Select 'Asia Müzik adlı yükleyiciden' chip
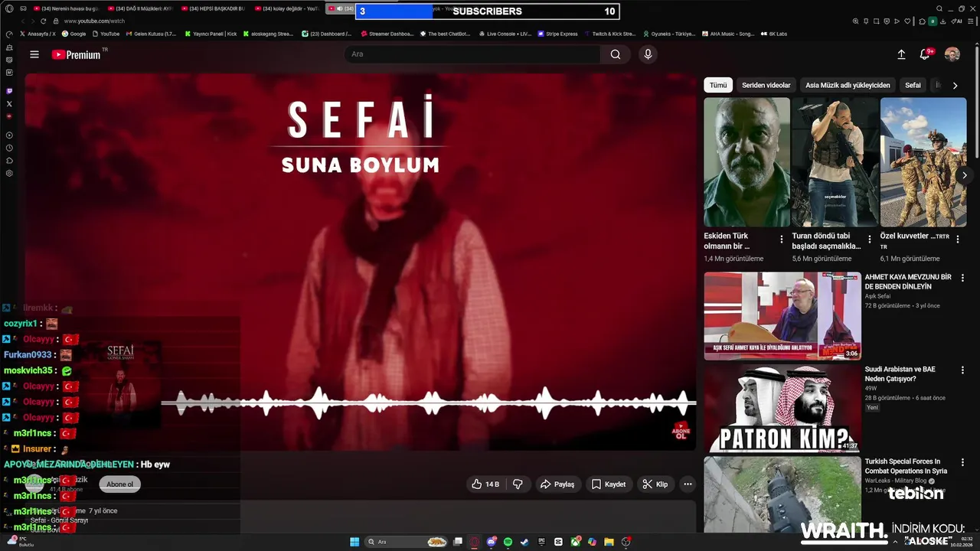 coord(848,85)
